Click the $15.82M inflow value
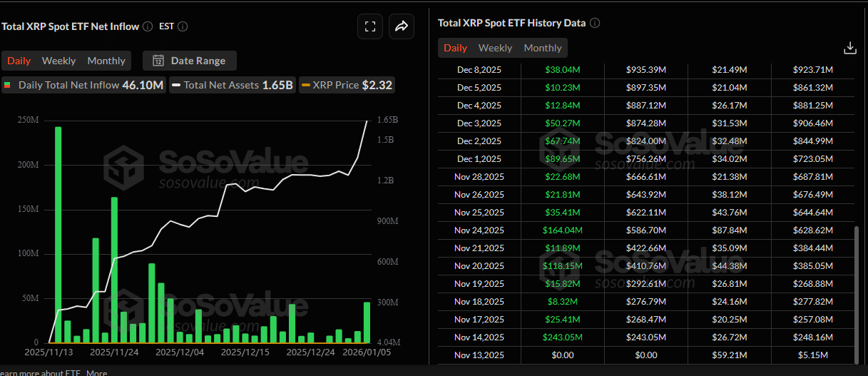This screenshot has width=868, height=376. [562, 284]
